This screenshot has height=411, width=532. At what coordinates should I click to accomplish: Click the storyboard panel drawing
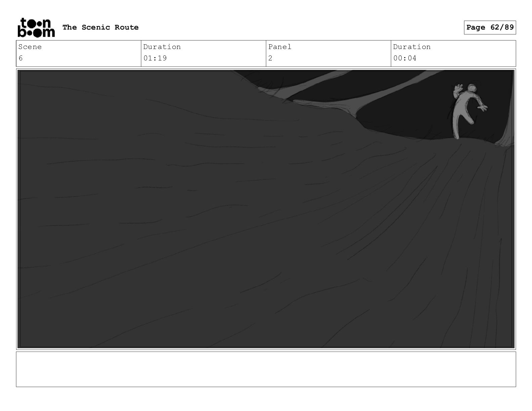click(x=266, y=209)
